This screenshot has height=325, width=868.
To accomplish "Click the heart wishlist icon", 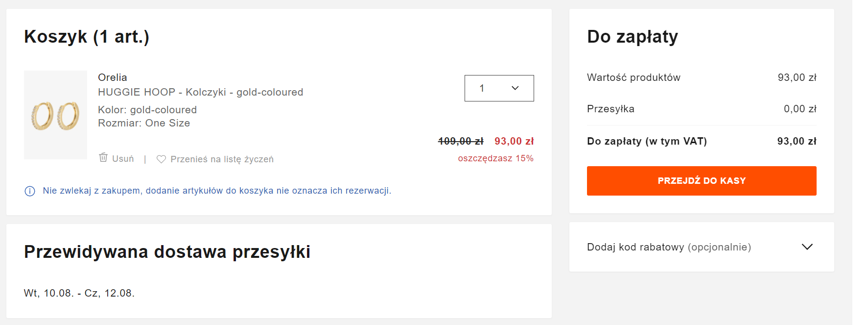I will pyautogui.click(x=161, y=159).
